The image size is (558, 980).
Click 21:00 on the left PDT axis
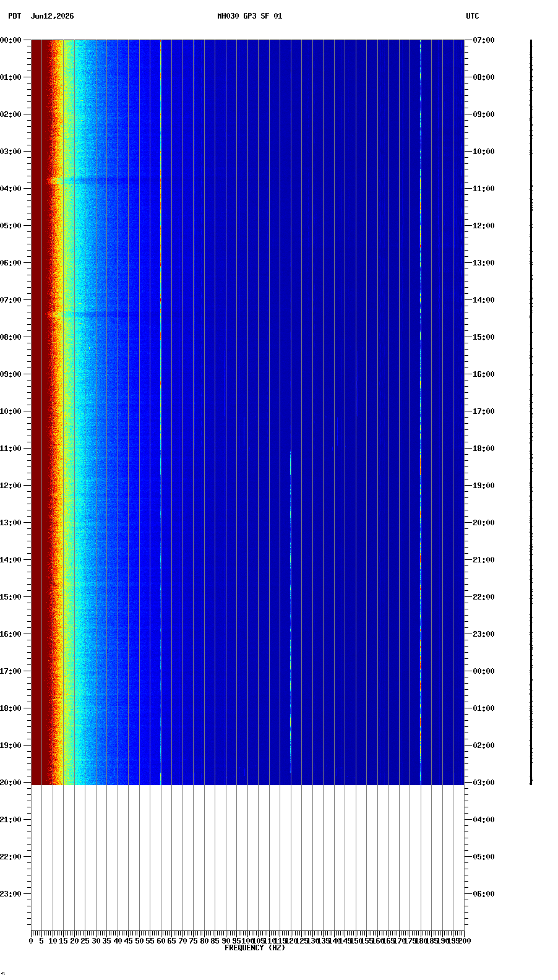pyautogui.click(x=11, y=820)
